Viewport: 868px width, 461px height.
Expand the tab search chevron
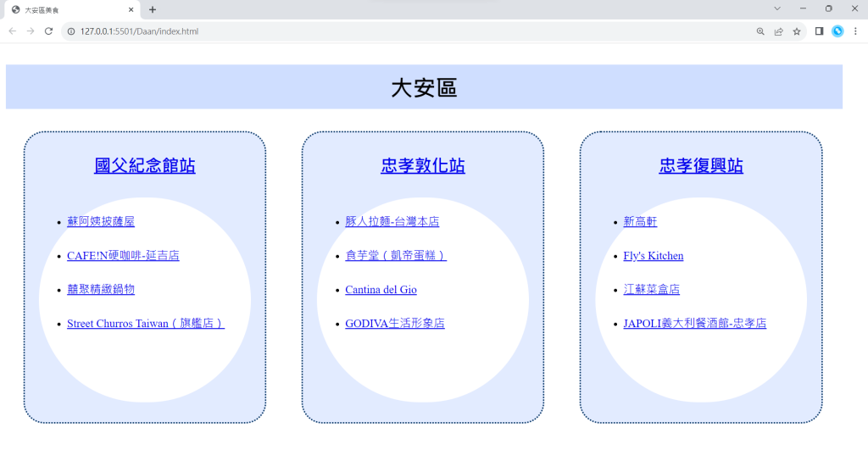tap(777, 8)
